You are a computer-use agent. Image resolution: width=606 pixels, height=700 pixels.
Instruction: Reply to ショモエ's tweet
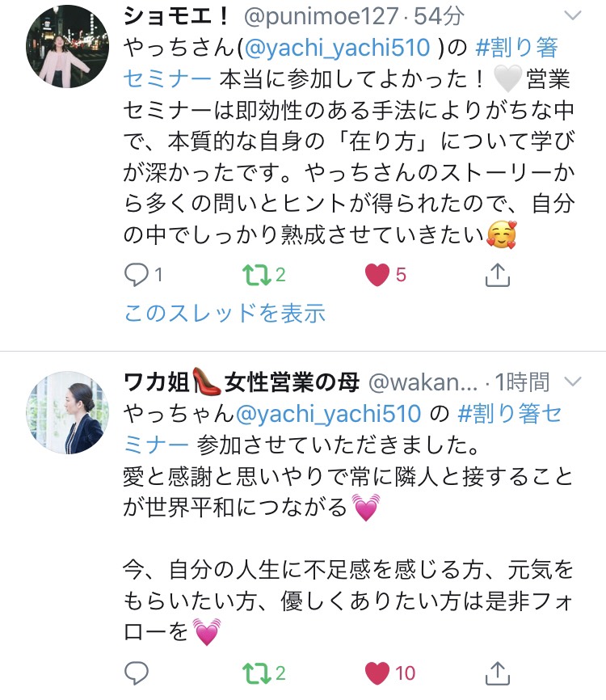point(136,275)
